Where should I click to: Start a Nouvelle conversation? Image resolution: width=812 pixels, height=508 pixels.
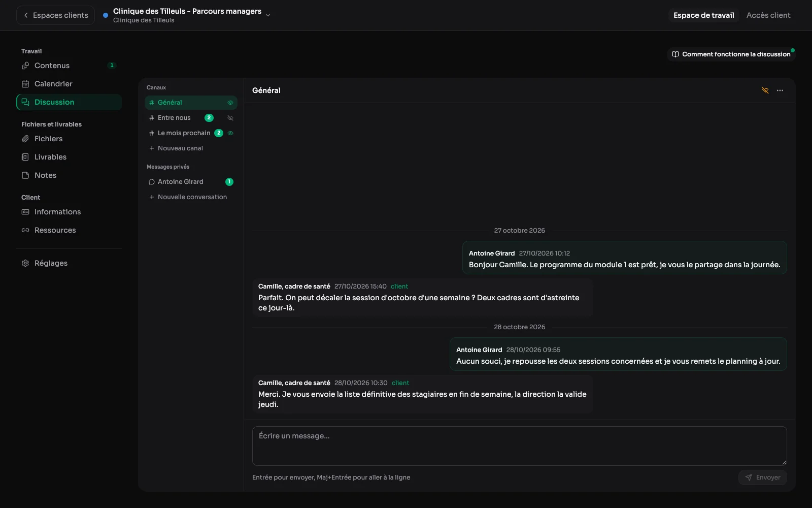pyautogui.click(x=191, y=197)
